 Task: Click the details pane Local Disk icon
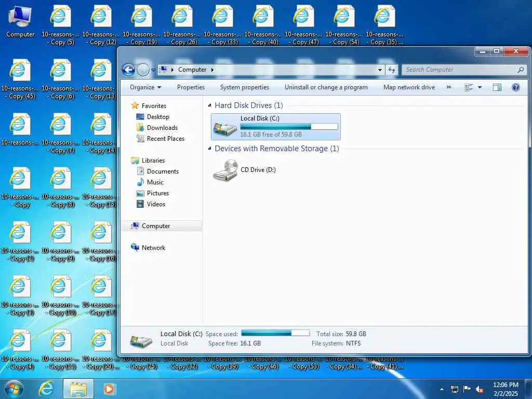tap(141, 341)
